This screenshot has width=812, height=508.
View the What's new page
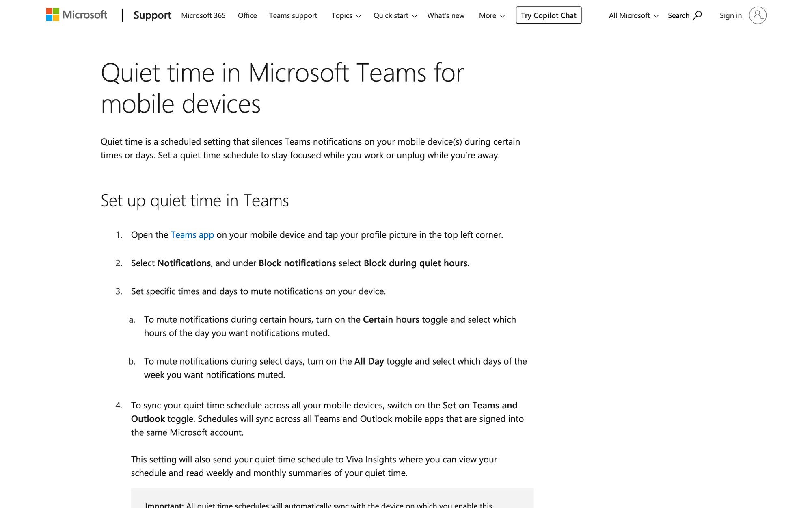pyautogui.click(x=445, y=15)
